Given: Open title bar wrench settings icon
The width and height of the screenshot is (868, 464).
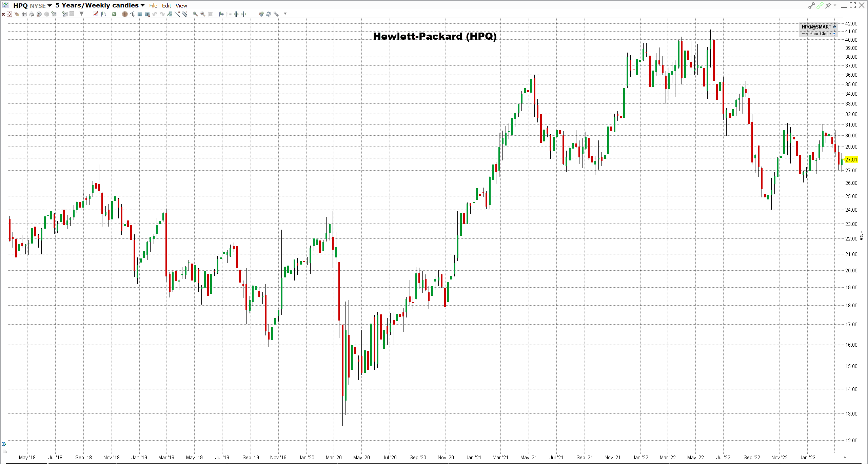Looking at the screenshot, I should pos(811,5).
